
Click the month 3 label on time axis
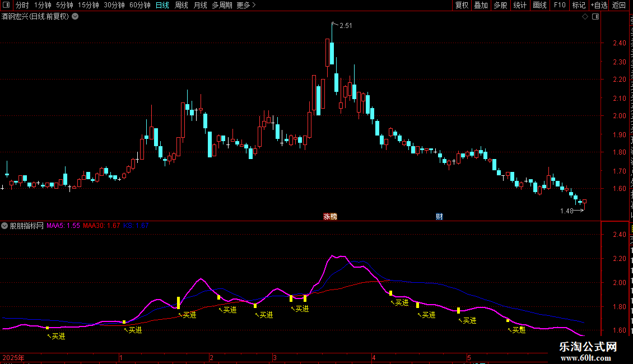(274, 357)
